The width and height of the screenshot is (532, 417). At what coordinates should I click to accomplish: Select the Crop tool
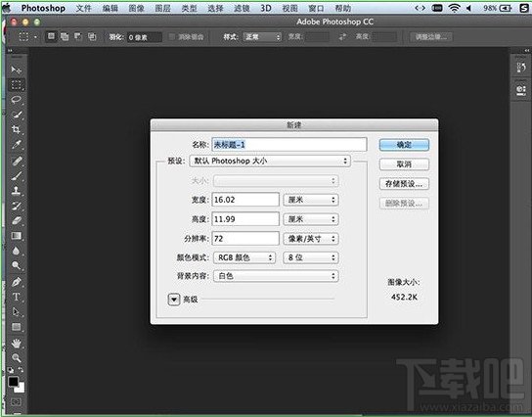(16, 129)
